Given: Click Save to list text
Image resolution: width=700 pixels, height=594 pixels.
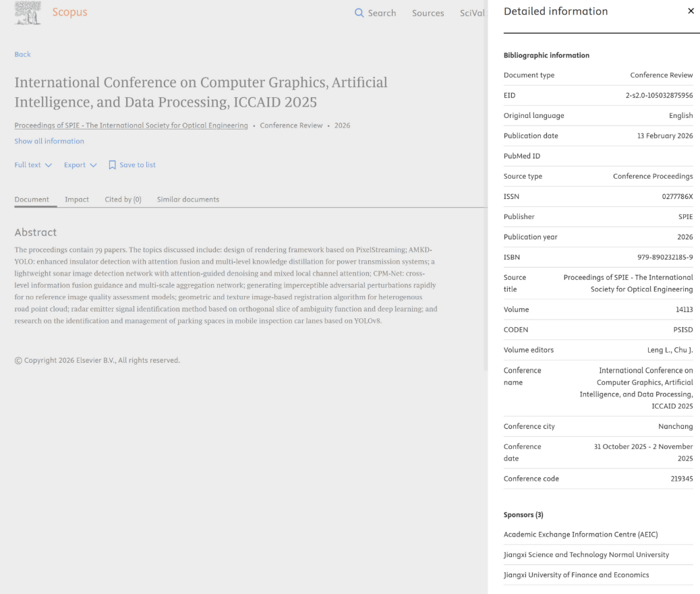Looking at the screenshot, I should point(138,165).
